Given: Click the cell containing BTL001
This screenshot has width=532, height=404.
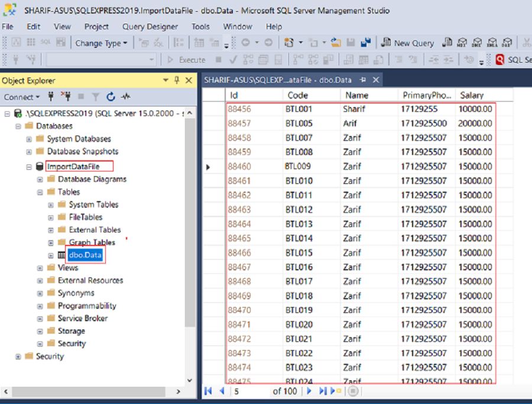Looking at the screenshot, I should (x=312, y=109).
